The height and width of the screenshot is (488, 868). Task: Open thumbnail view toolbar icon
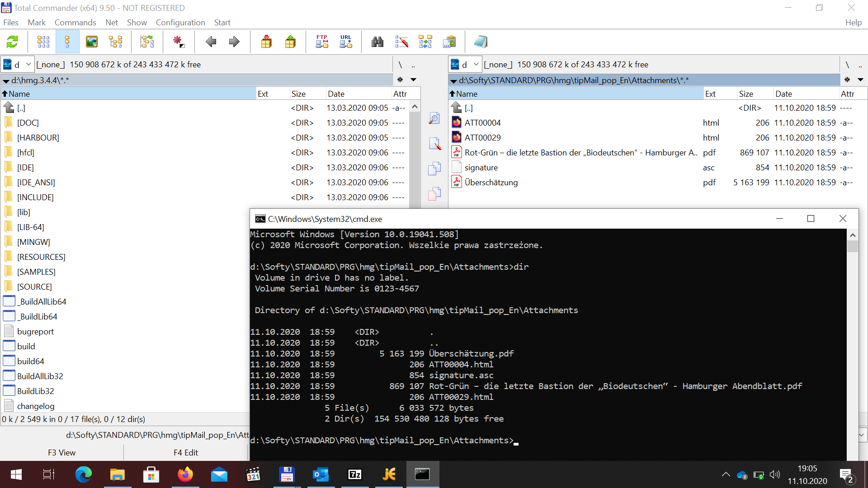point(92,42)
